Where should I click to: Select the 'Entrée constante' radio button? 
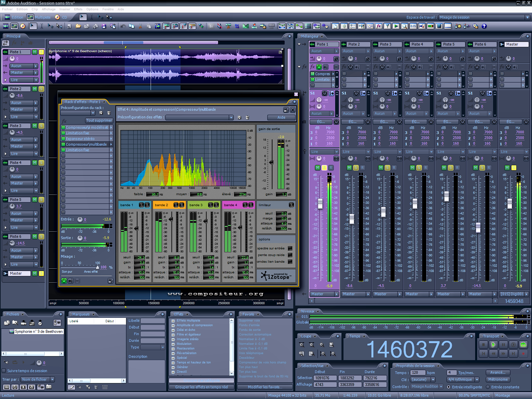488,387
